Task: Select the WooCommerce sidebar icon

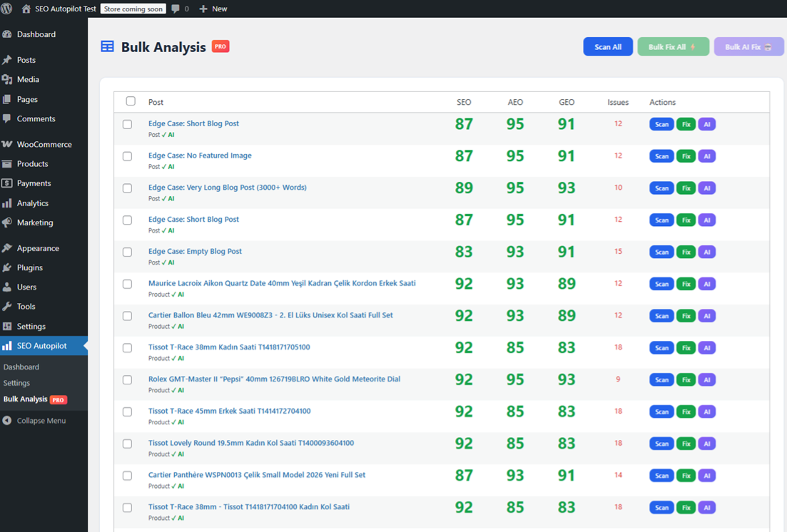Action: [9, 144]
